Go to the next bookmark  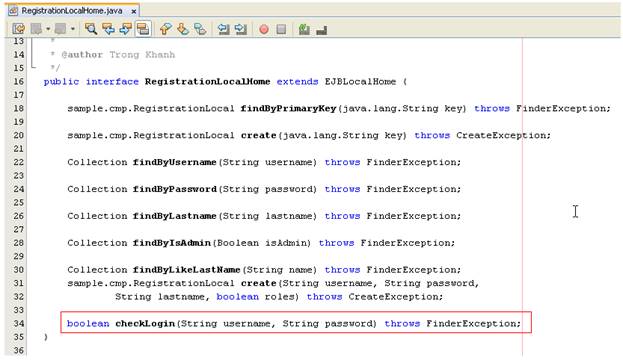[x=183, y=29]
